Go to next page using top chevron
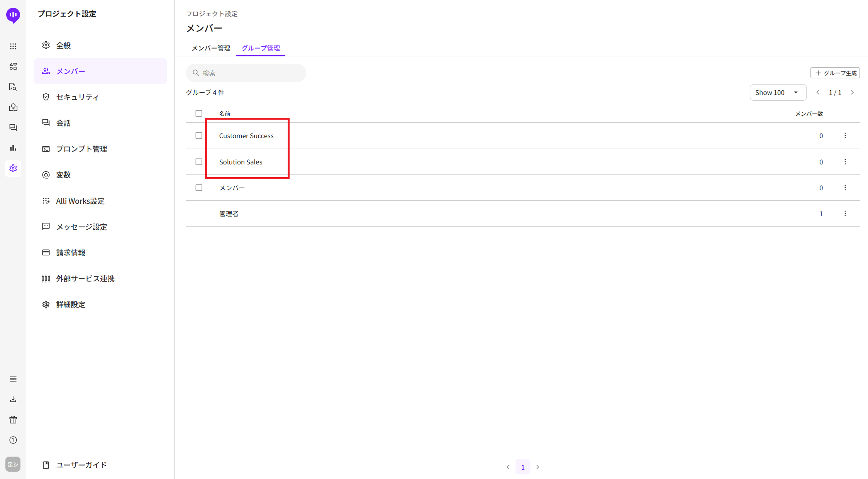Image resolution: width=868 pixels, height=479 pixels. [853, 93]
